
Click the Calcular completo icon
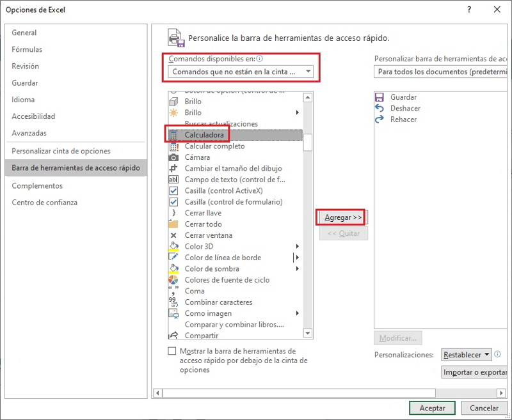coord(173,146)
